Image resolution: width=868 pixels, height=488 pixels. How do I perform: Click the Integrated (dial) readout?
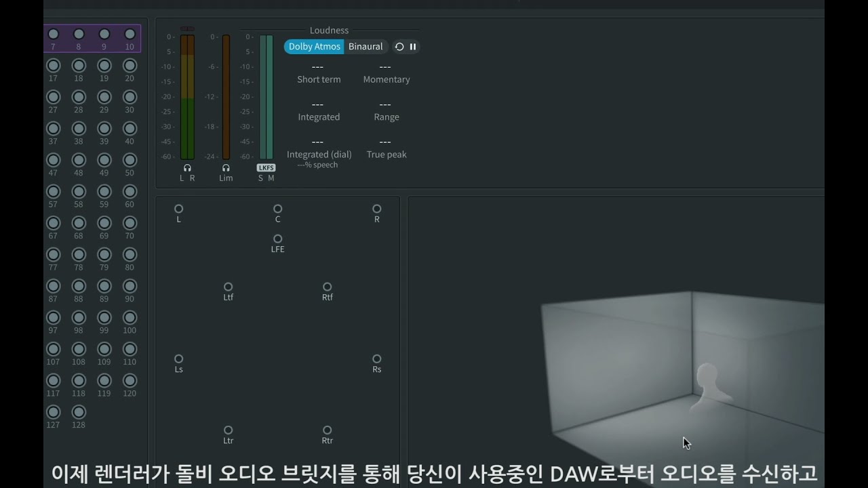(x=319, y=152)
